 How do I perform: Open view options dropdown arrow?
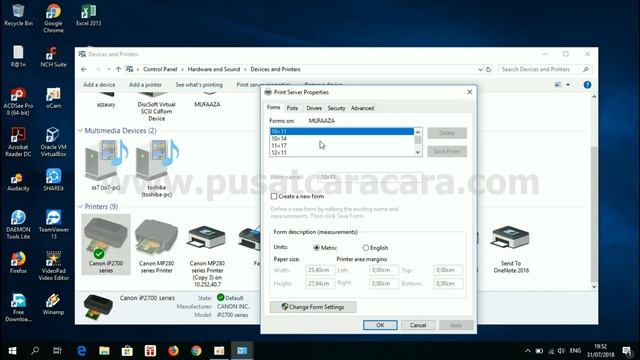(568, 85)
